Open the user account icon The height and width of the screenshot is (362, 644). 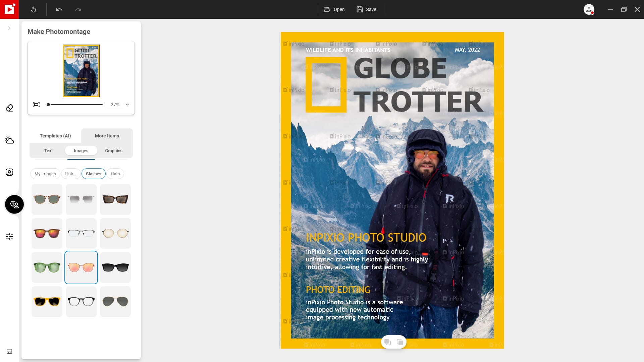pos(589,9)
